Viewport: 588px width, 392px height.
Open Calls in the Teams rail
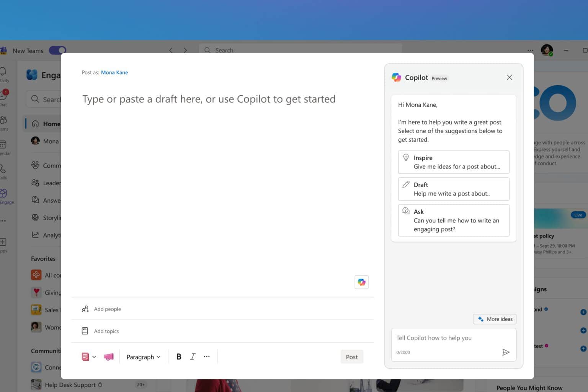(x=3, y=171)
